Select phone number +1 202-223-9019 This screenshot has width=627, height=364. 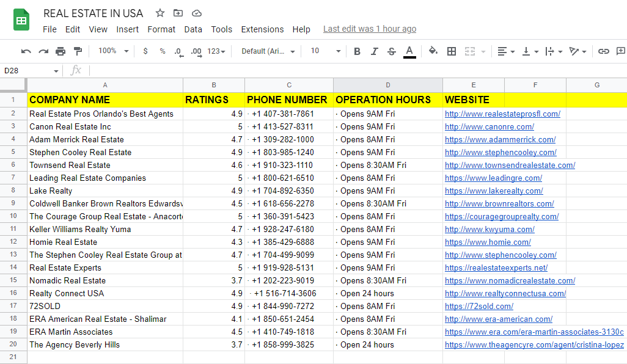point(288,281)
